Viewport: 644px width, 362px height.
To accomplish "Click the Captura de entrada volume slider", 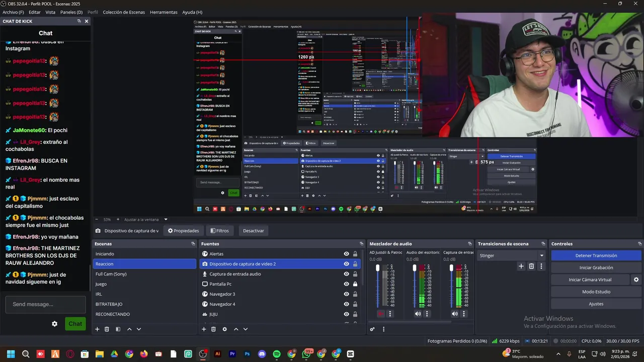I will click(451, 268).
